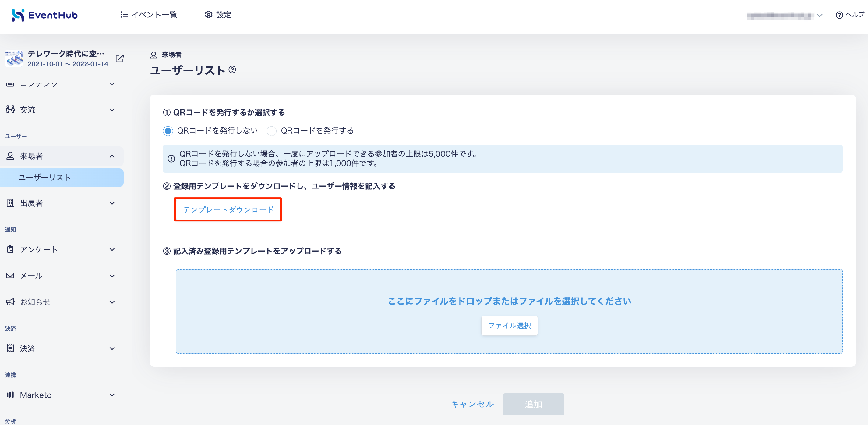Click the ファイル選択 button

coord(509,326)
